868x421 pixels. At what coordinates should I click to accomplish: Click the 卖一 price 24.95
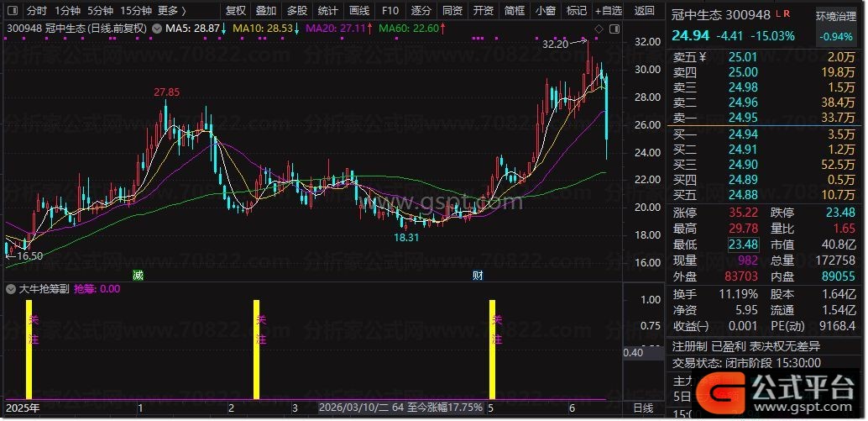point(744,118)
